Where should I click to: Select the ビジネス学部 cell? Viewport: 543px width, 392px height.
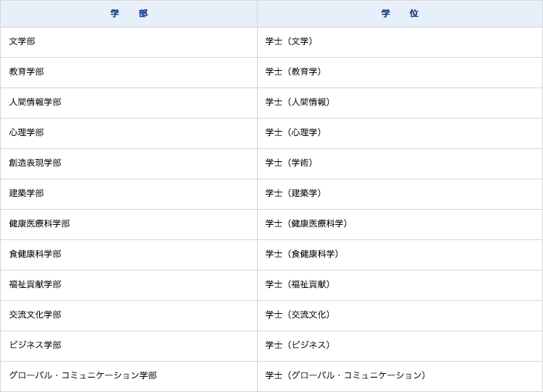pos(35,346)
